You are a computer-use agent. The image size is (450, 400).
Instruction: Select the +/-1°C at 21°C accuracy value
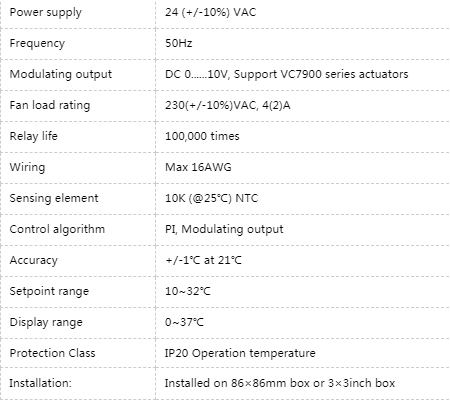pyautogui.click(x=203, y=260)
